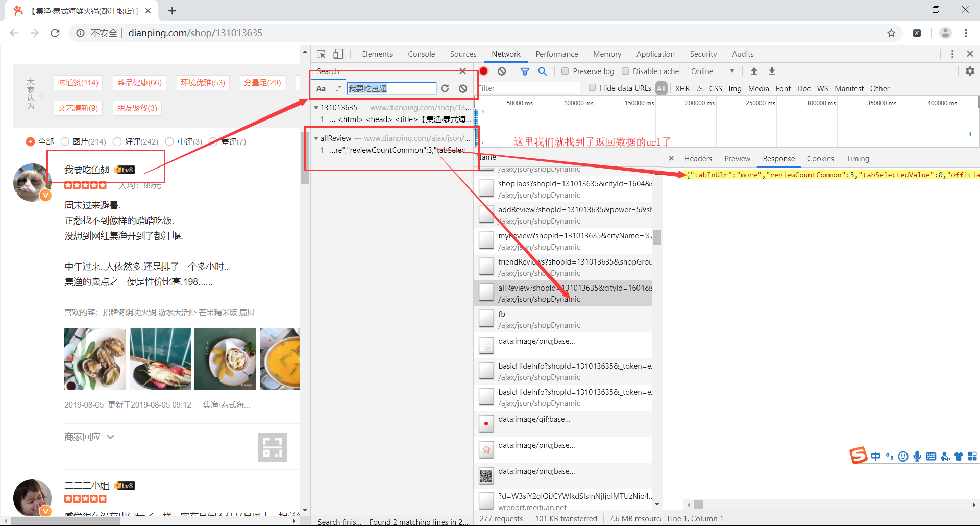Close the request details pane
Viewport: 980px width, 526px height.
pyautogui.click(x=671, y=158)
